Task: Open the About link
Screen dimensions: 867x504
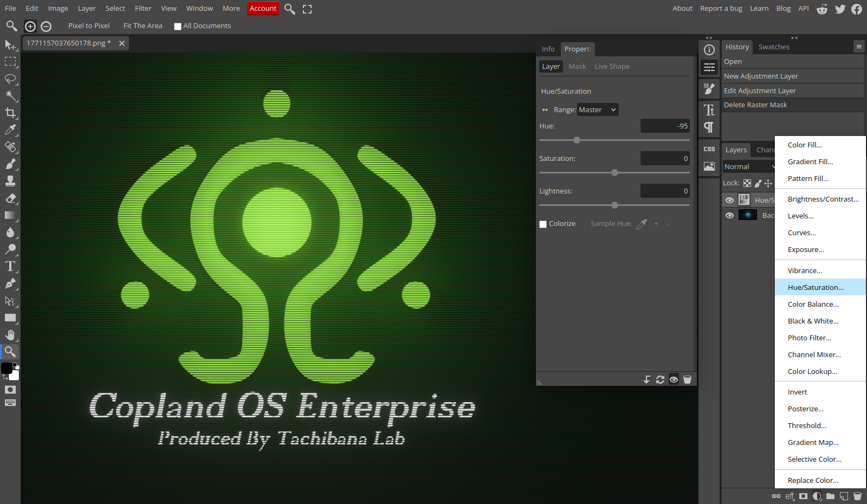Action: click(682, 8)
